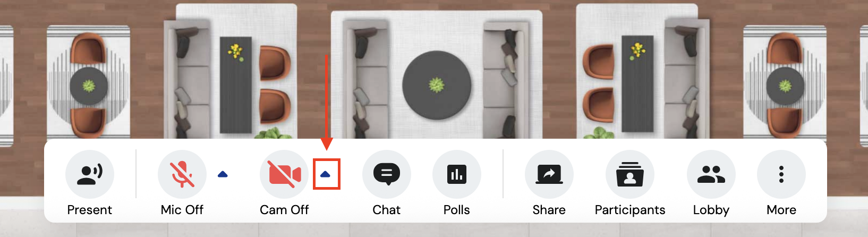The width and height of the screenshot is (868, 237).
Task: Toggle the Mic Off text label
Action: [182, 210]
